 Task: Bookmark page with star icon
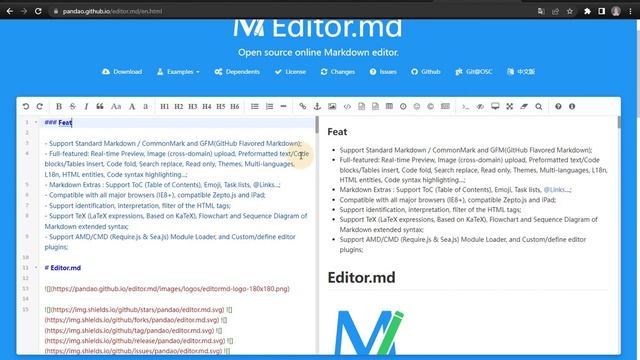tap(570, 11)
